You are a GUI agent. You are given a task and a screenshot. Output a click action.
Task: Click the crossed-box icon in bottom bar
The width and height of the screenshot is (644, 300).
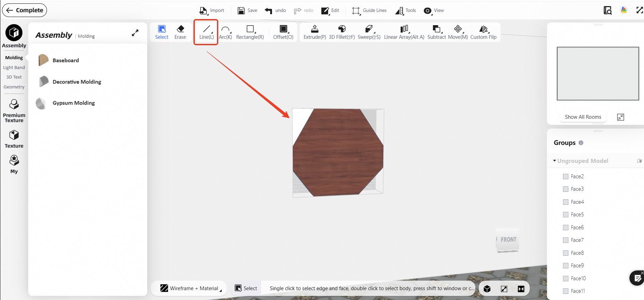point(521,289)
